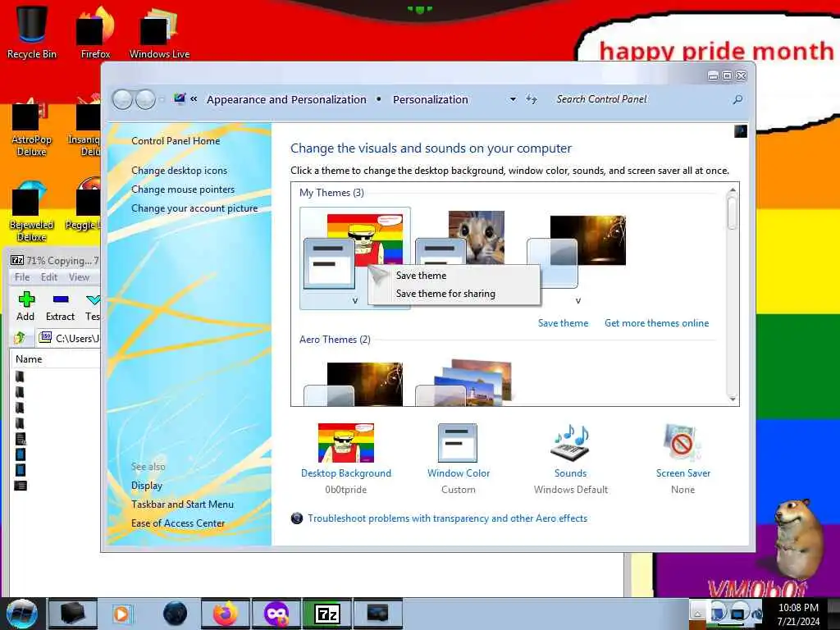The image size is (840, 630).
Task: Open the Display link under See also
Action: pyautogui.click(x=147, y=486)
